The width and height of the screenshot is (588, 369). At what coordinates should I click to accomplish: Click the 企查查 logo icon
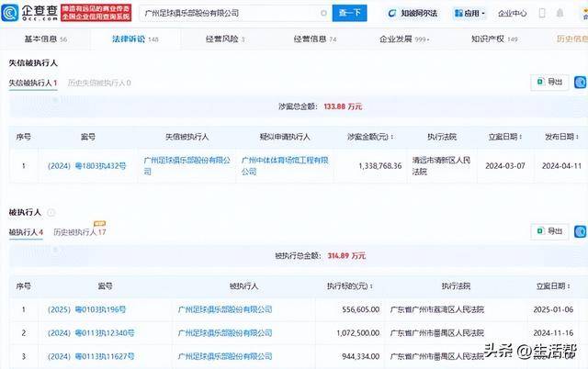click(x=10, y=13)
